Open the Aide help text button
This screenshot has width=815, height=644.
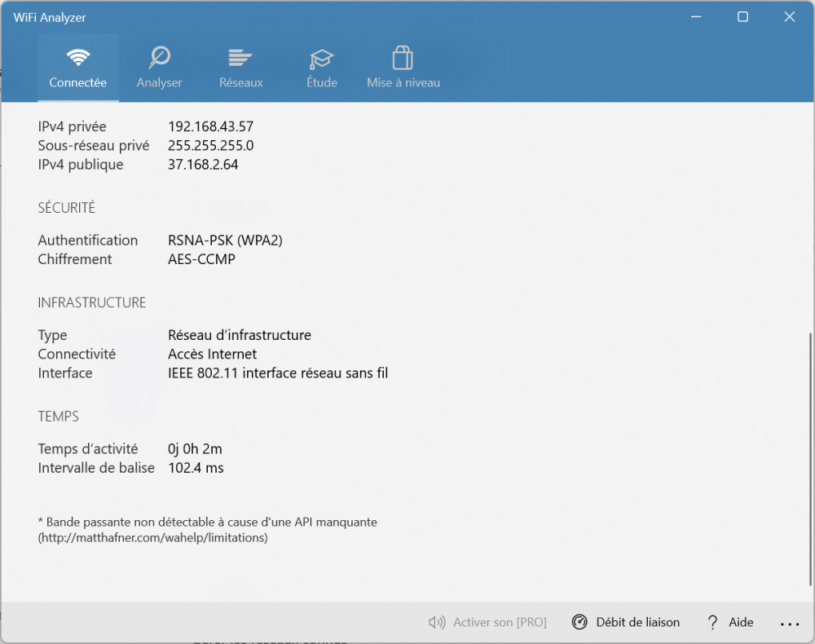coord(741,623)
